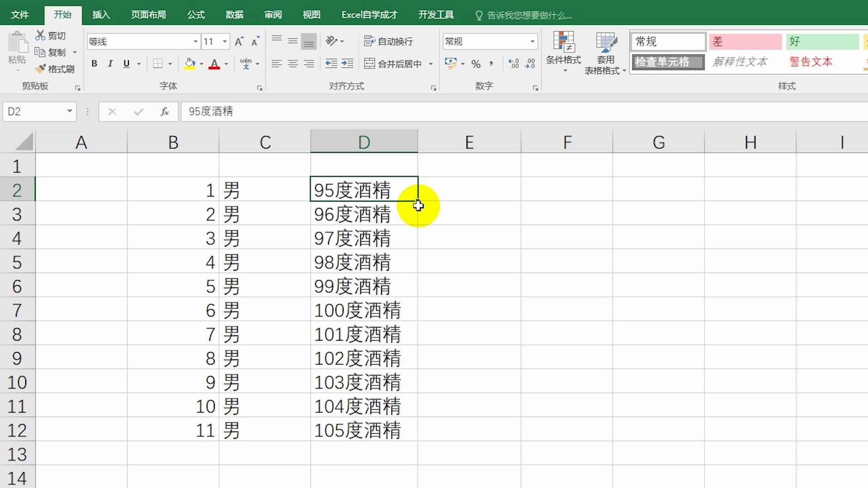This screenshot has height=488, width=868.
Task: Expand the number format 常规 dropdown
Action: (532, 42)
